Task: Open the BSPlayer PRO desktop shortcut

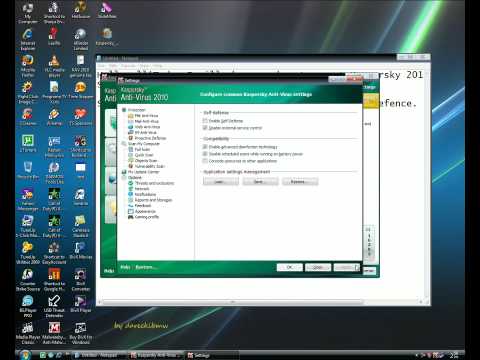Action: (28, 307)
